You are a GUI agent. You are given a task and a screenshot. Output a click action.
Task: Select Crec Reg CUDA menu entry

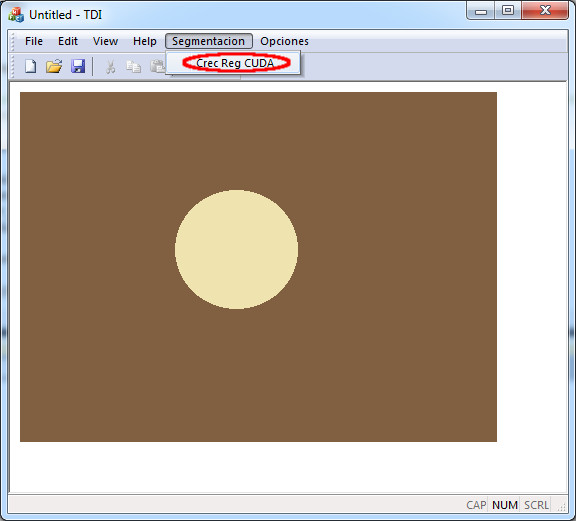[x=234, y=63]
